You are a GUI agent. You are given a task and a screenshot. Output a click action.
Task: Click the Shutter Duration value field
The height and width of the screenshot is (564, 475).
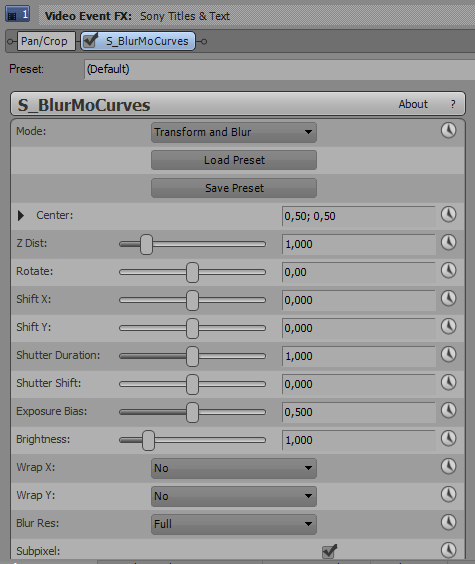(358, 356)
